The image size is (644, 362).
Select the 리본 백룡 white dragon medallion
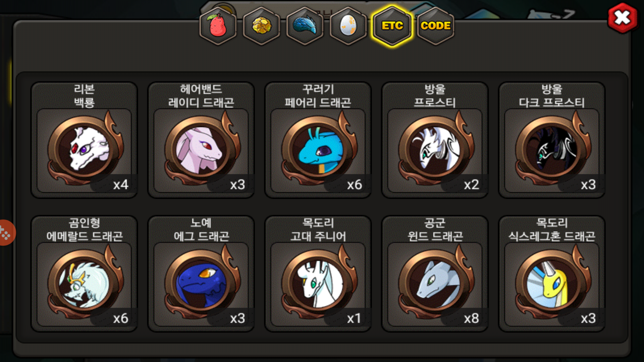84,140
